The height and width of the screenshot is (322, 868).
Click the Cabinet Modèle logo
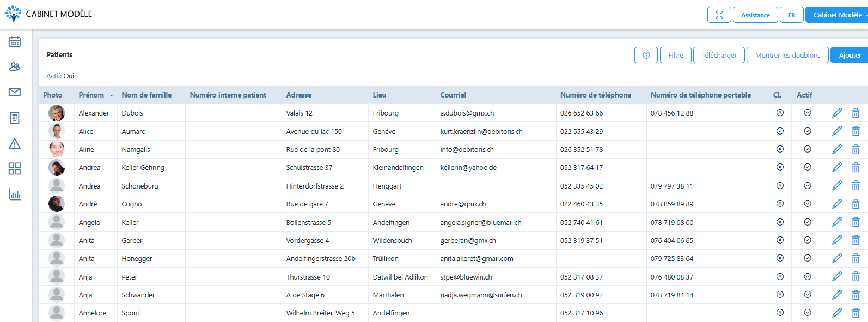click(48, 14)
